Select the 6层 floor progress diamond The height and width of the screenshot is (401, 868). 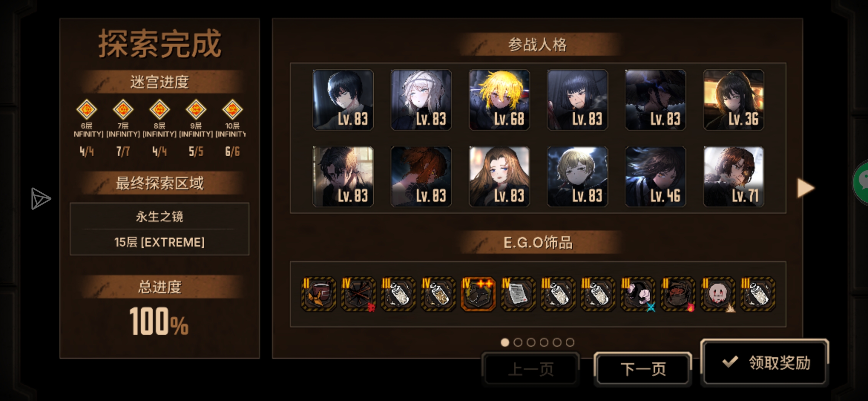[86, 110]
